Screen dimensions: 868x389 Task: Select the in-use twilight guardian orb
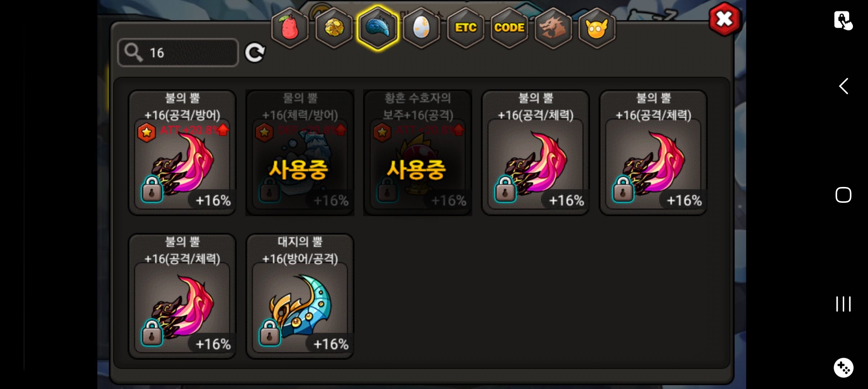418,153
